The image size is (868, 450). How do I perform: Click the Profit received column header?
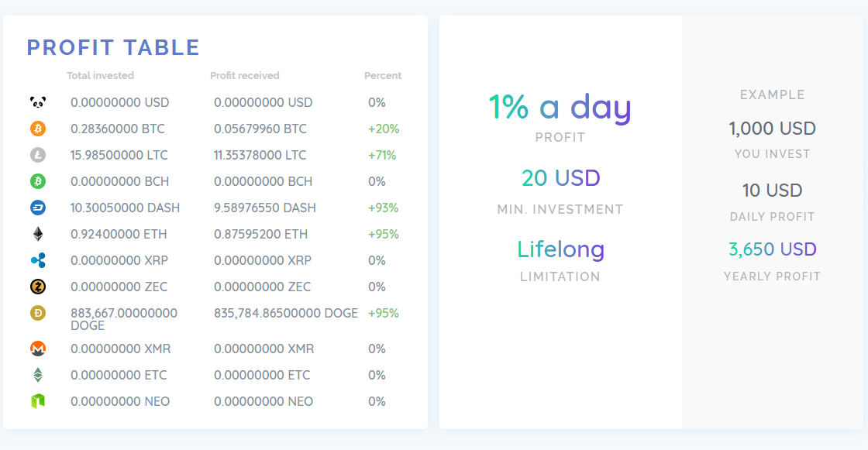point(244,76)
